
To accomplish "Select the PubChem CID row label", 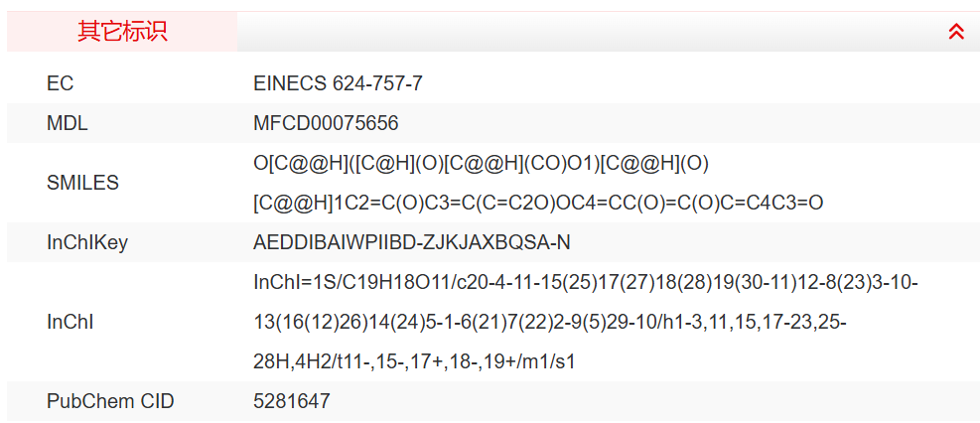I will [110, 401].
